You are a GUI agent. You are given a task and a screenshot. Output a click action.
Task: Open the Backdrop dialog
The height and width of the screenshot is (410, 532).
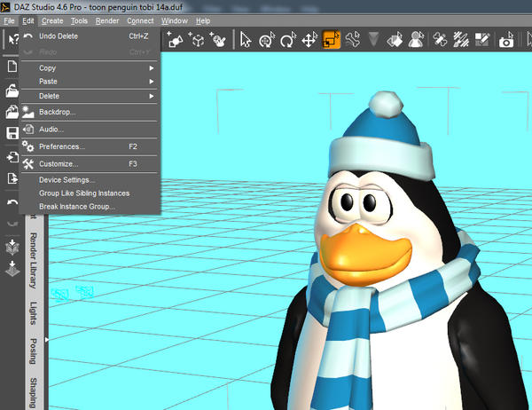tap(90, 112)
